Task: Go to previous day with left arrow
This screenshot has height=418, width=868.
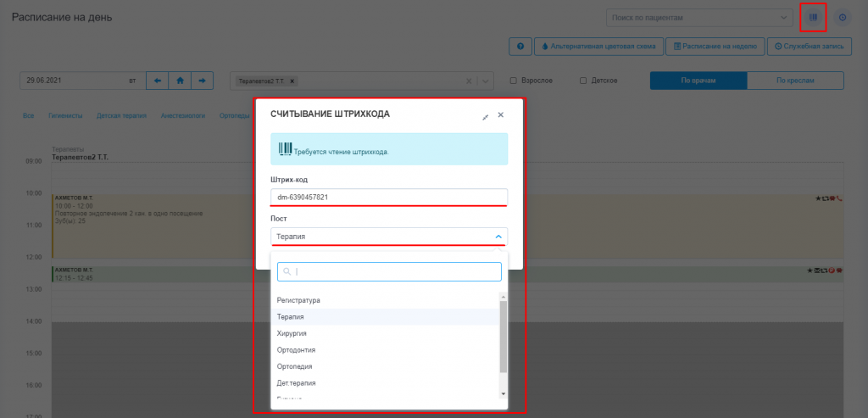Action: tap(157, 81)
